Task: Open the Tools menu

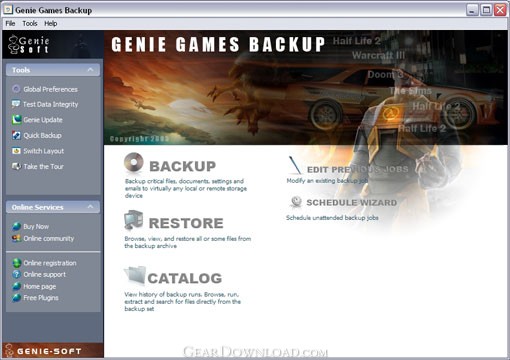Action: [x=30, y=23]
